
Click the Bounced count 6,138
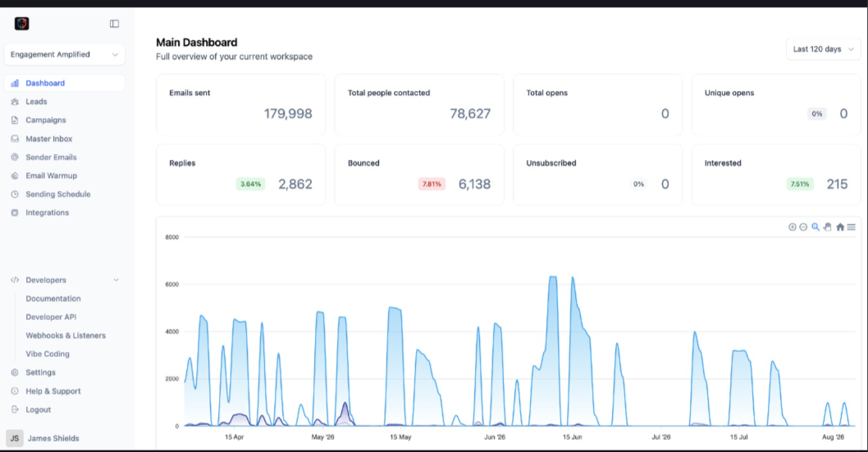tap(474, 185)
